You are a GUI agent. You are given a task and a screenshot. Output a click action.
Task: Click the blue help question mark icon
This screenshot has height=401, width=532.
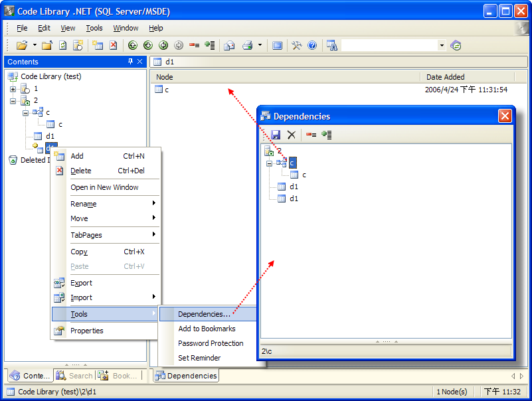click(x=312, y=45)
